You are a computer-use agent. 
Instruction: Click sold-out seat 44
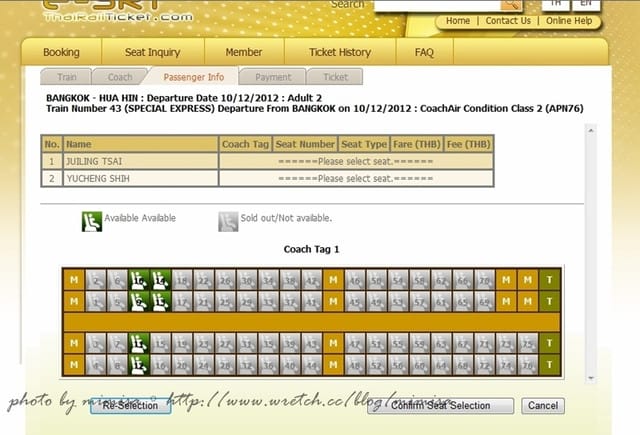[312, 364]
